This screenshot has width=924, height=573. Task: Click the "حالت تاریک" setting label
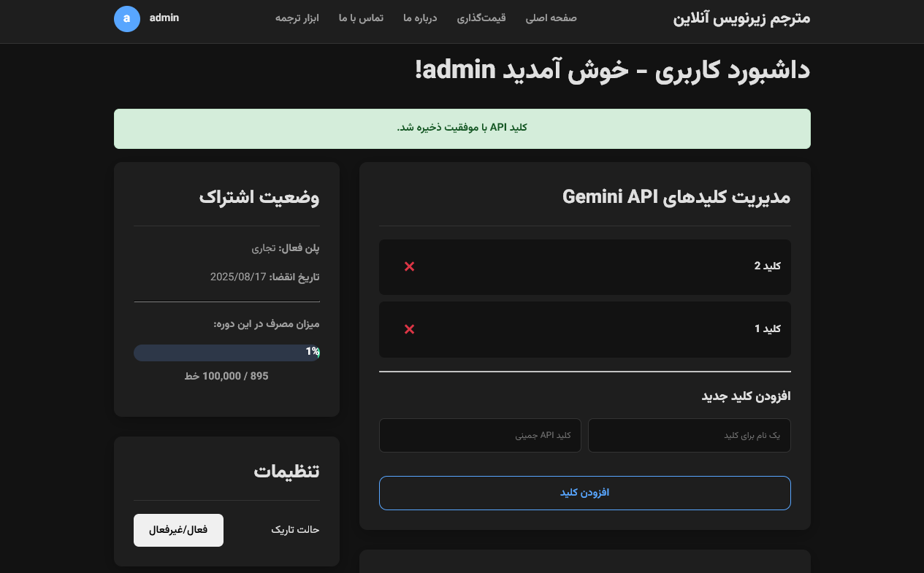pyautogui.click(x=294, y=529)
